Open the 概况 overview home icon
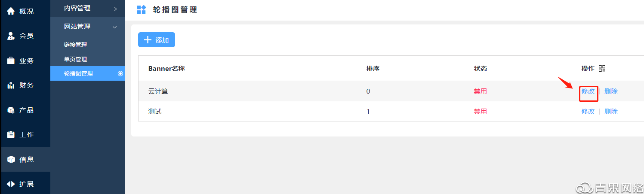The height and width of the screenshot is (194, 644). tap(11, 11)
